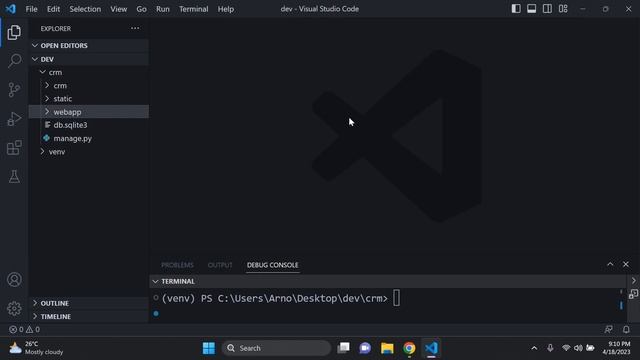Click the VS Code logo in title bar
Viewport: 640px width, 360px height.
coord(11,9)
